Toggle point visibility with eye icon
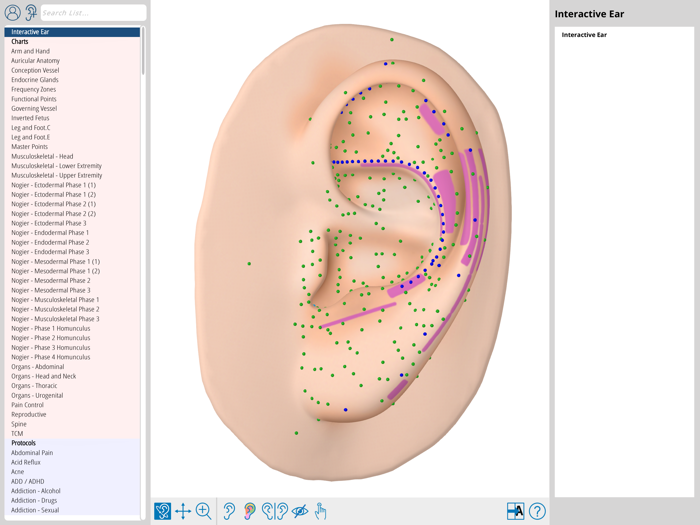700x525 pixels. pyautogui.click(x=299, y=511)
